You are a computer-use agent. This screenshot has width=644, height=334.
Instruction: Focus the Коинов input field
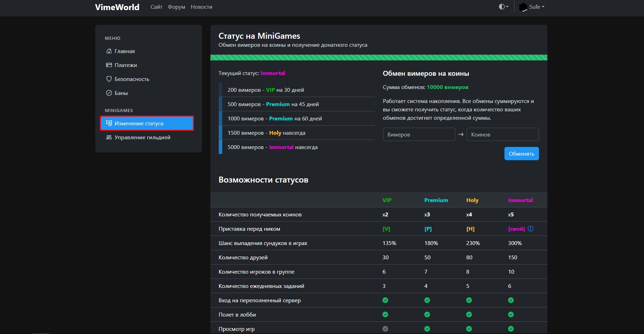502,134
